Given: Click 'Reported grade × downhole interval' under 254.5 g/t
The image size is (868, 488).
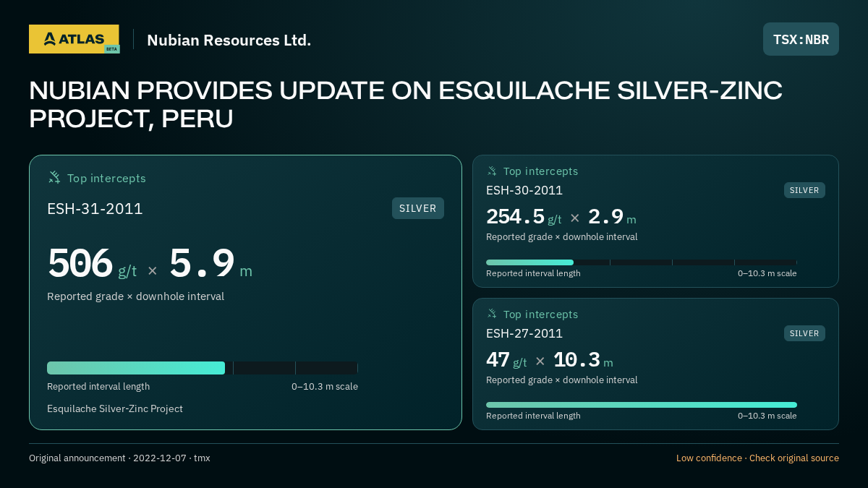Looking at the screenshot, I should point(562,237).
